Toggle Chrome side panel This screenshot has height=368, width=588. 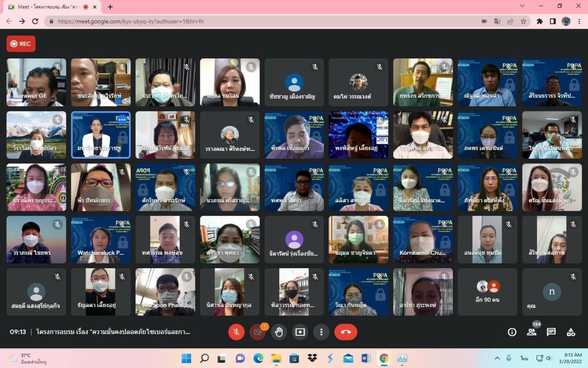click(553, 21)
